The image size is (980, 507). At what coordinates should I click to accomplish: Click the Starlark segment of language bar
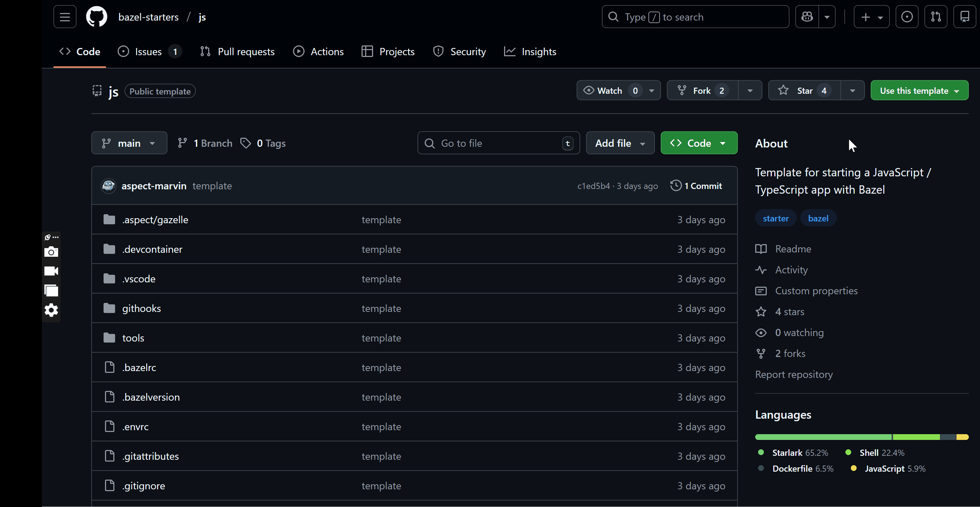point(824,437)
